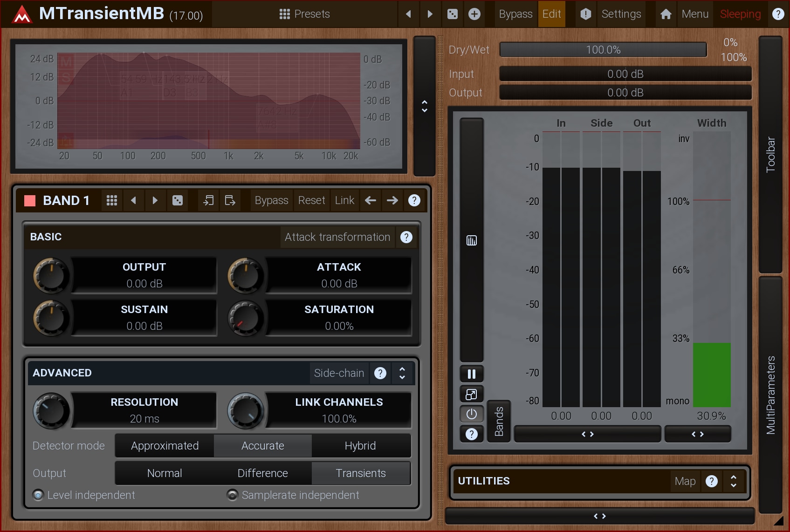This screenshot has height=532, width=790.
Task: Open the Presets menu
Action: pyautogui.click(x=304, y=14)
